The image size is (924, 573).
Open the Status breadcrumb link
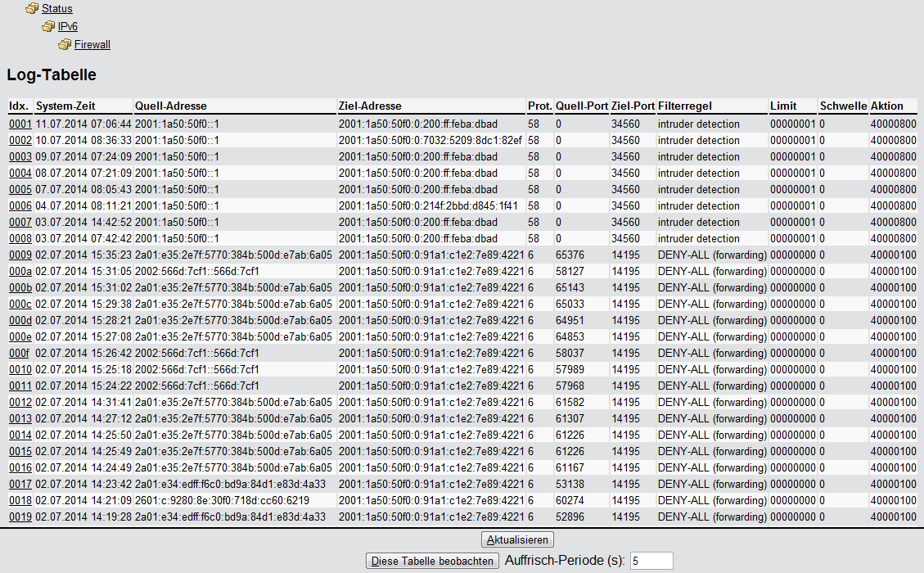coord(57,9)
